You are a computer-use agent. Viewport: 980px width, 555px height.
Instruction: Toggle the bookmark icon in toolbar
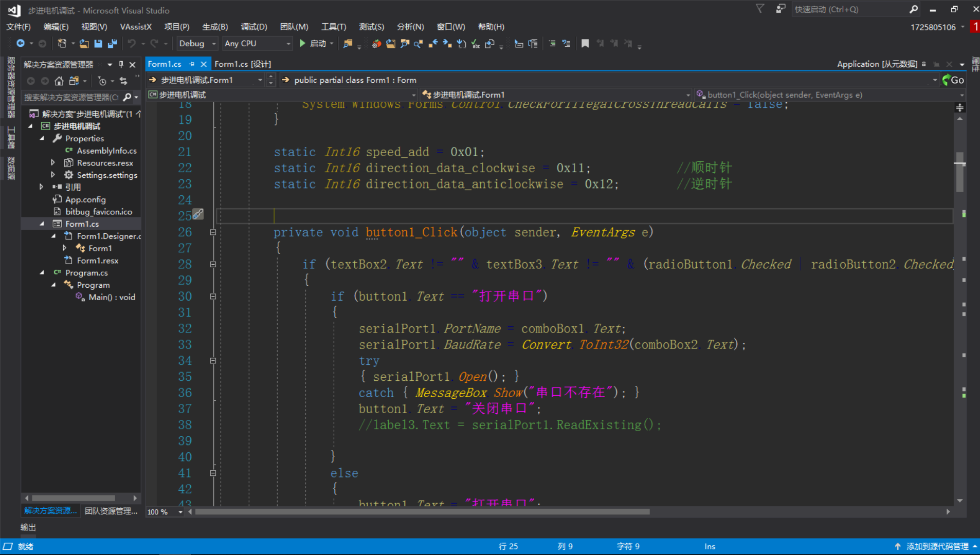(585, 44)
